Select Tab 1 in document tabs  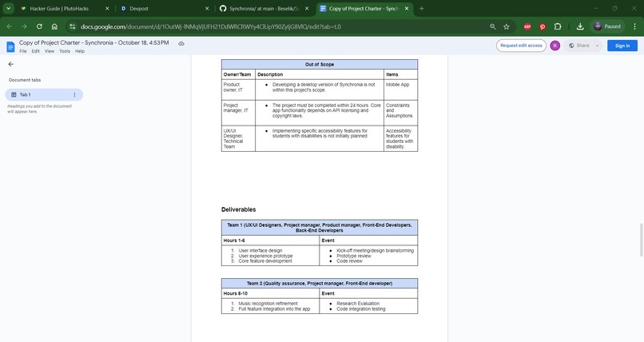tap(44, 95)
